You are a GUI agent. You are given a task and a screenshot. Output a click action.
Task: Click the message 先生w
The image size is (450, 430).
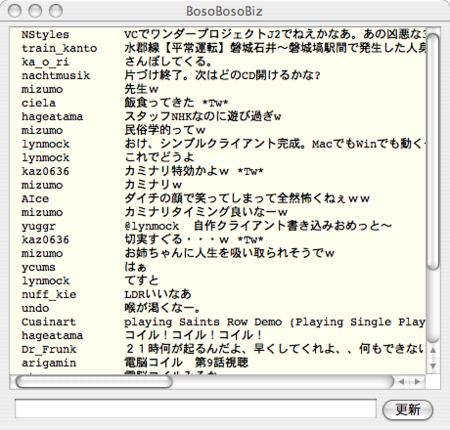click(141, 89)
